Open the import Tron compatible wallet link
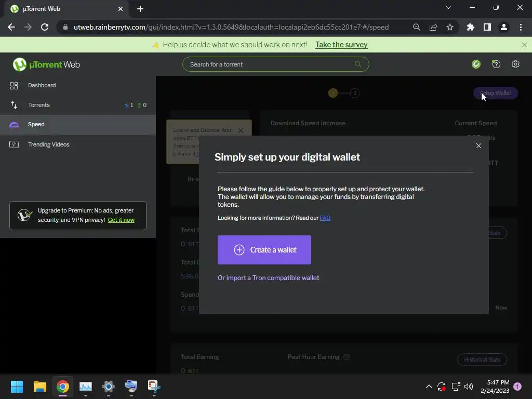Screen dimensions: 532x399 pyautogui.click(x=268, y=277)
